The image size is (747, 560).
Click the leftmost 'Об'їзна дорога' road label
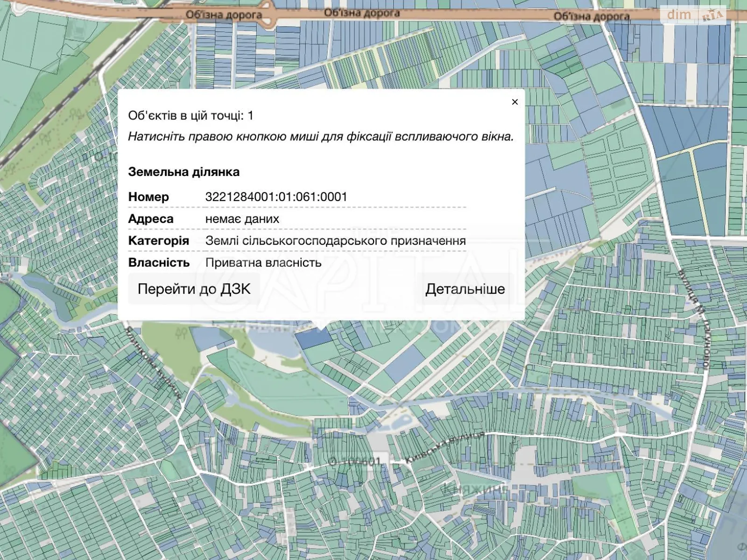[x=224, y=15]
